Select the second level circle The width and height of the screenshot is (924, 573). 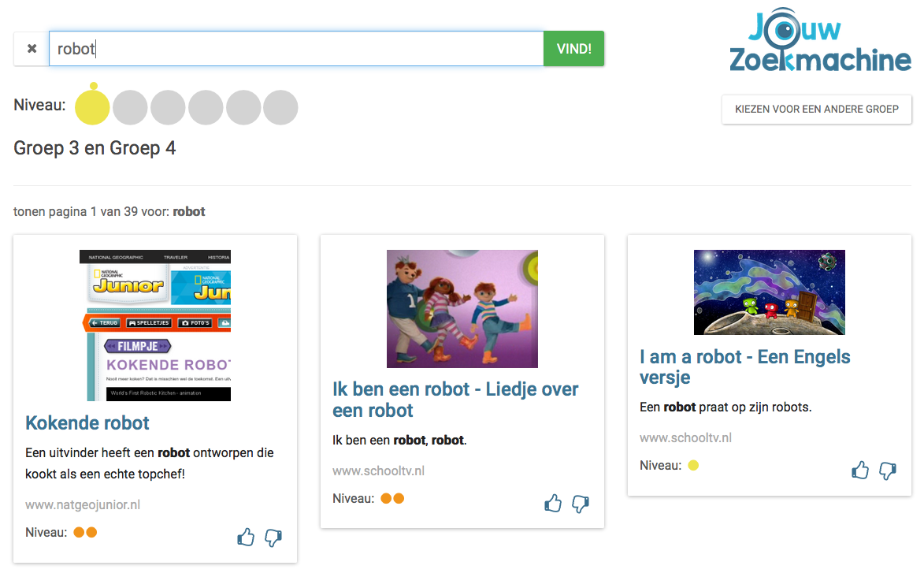pyautogui.click(x=130, y=107)
